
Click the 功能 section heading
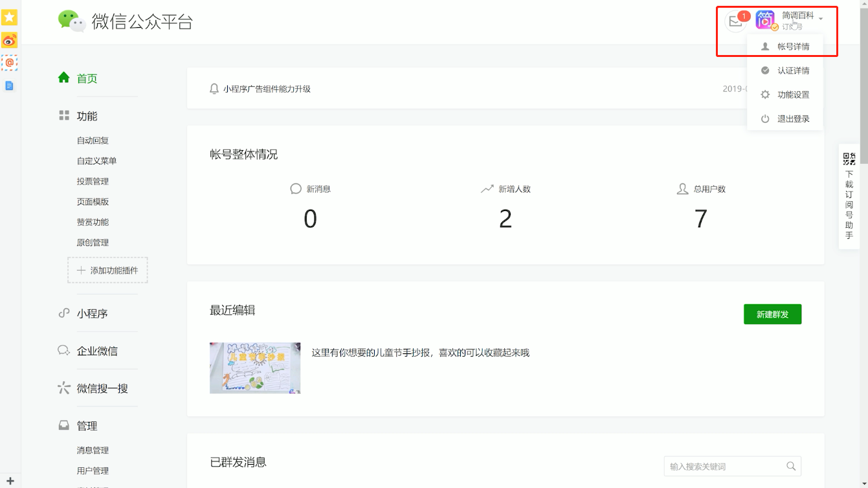[x=87, y=116]
